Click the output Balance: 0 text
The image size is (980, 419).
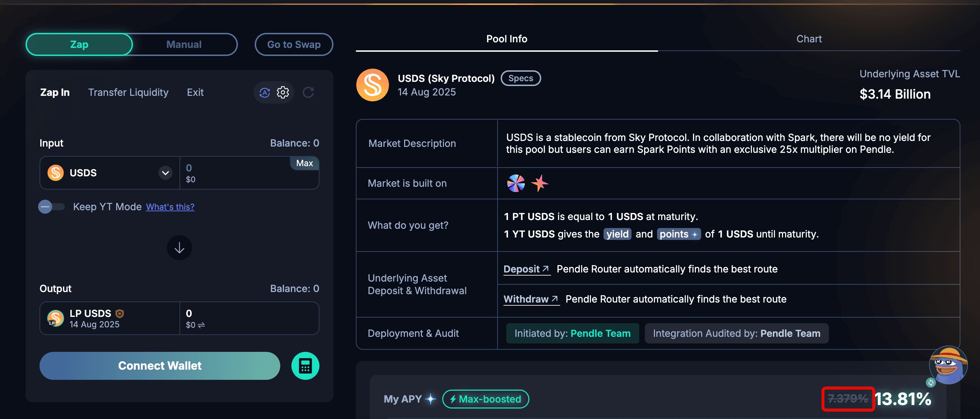tap(295, 289)
